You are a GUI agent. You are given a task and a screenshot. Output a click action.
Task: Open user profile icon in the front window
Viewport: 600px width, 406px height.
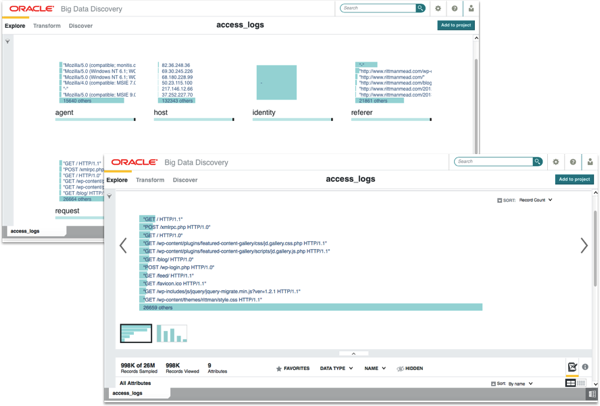pyautogui.click(x=590, y=162)
